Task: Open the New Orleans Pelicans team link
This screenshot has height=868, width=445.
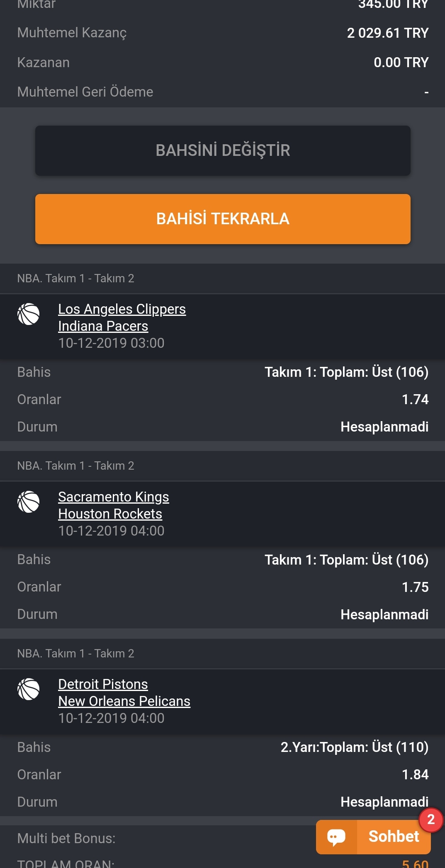Action: 124,701
